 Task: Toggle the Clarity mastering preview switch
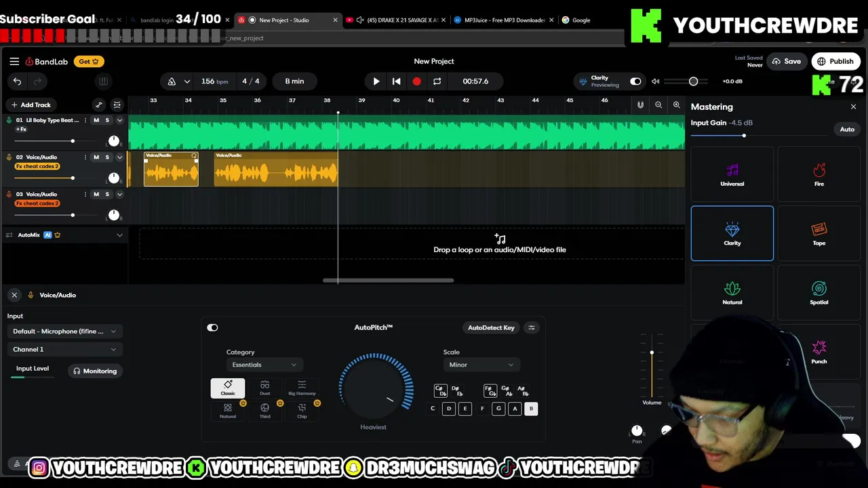(x=635, y=81)
